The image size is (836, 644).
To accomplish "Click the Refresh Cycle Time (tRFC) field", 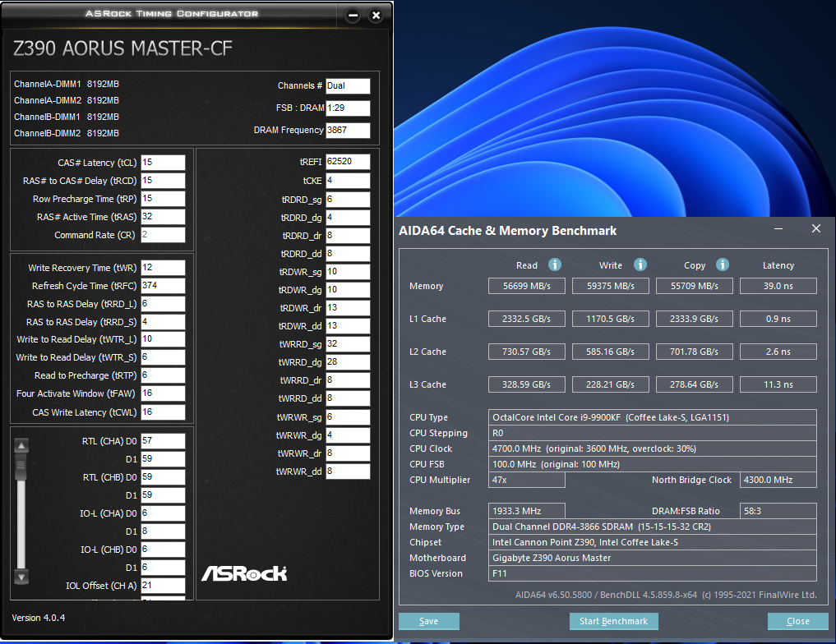I will [163, 286].
